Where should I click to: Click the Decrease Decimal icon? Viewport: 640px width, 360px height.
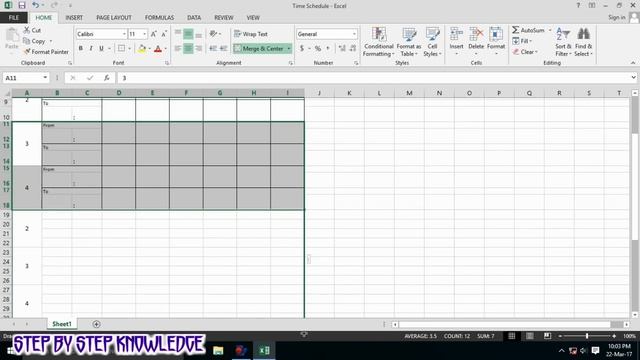353,49
